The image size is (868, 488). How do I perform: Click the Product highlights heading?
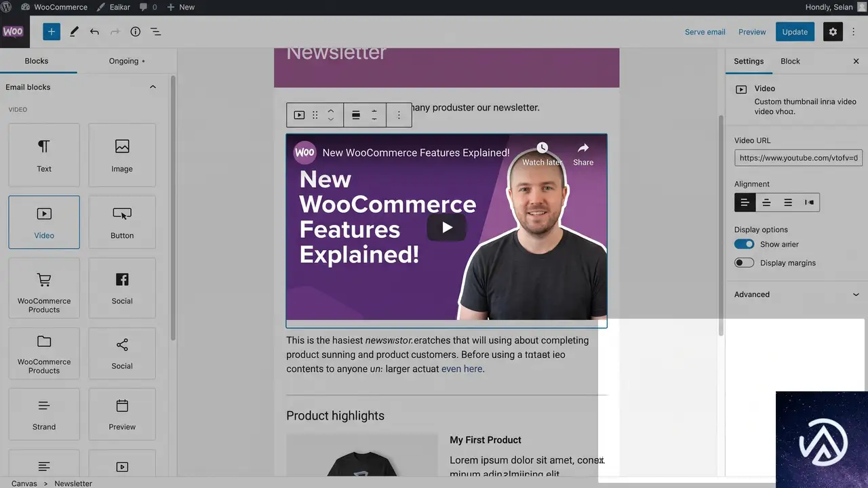pyautogui.click(x=335, y=415)
